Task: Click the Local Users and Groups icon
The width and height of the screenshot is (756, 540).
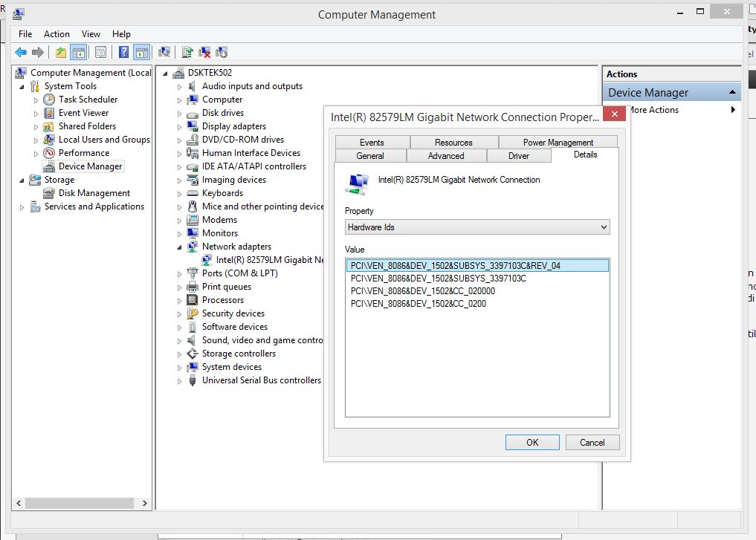Action: pos(49,140)
